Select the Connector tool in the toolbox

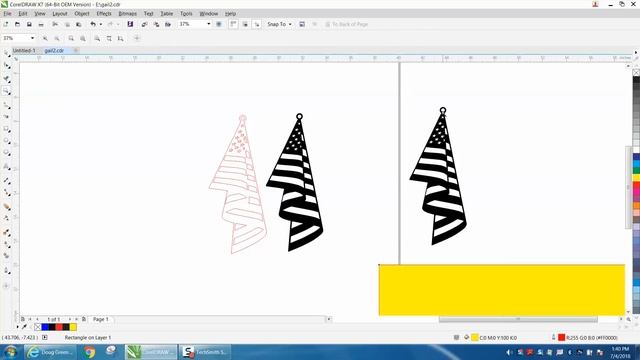pos(7,192)
